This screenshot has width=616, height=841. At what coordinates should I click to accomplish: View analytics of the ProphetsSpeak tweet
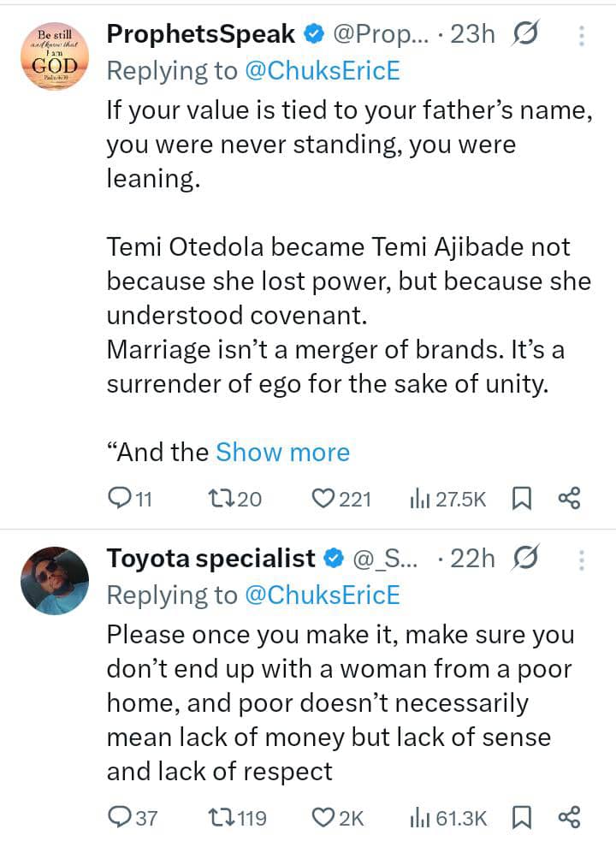tap(421, 498)
